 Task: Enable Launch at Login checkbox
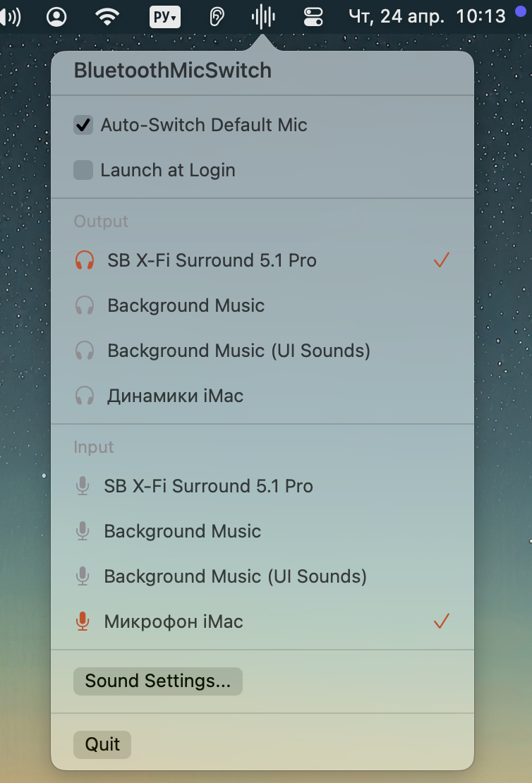83,170
